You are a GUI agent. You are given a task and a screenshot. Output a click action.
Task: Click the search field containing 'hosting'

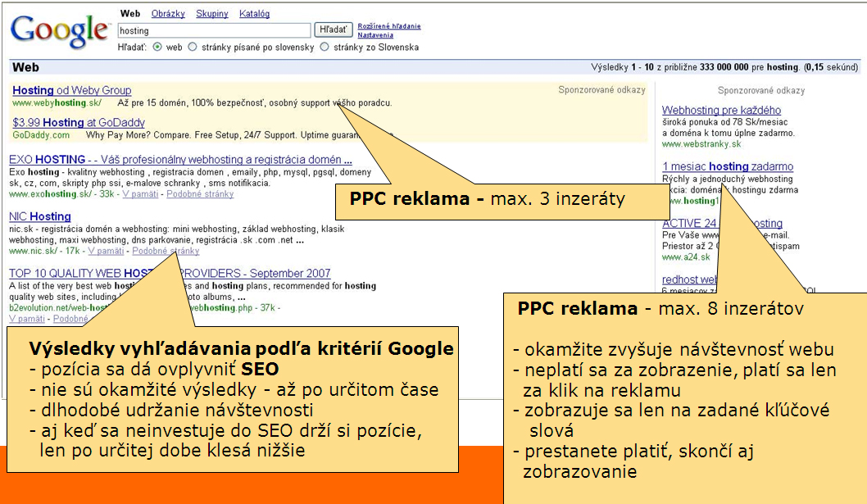[214, 30]
